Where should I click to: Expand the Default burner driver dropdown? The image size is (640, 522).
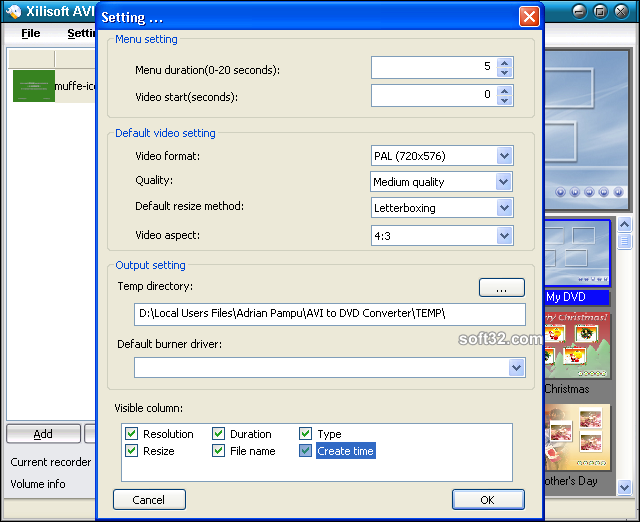(x=516, y=368)
